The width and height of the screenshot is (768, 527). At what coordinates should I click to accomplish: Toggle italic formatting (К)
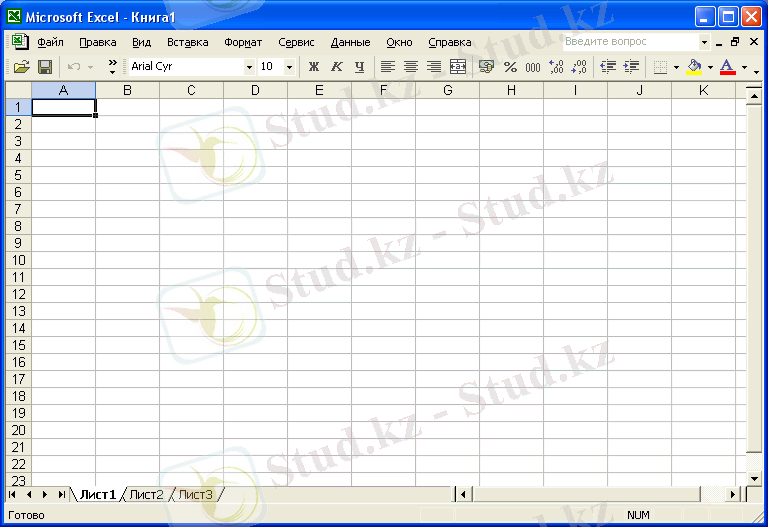[336, 67]
